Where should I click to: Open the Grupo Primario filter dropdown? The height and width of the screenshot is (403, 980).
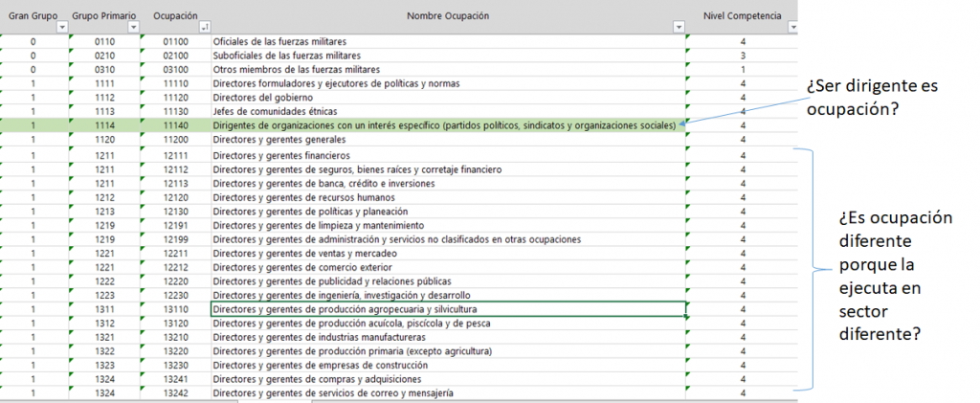133,28
